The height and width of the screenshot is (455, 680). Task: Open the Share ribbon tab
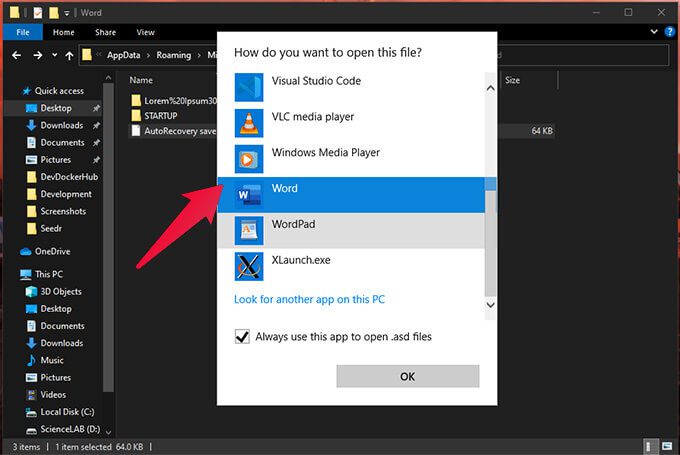[105, 32]
